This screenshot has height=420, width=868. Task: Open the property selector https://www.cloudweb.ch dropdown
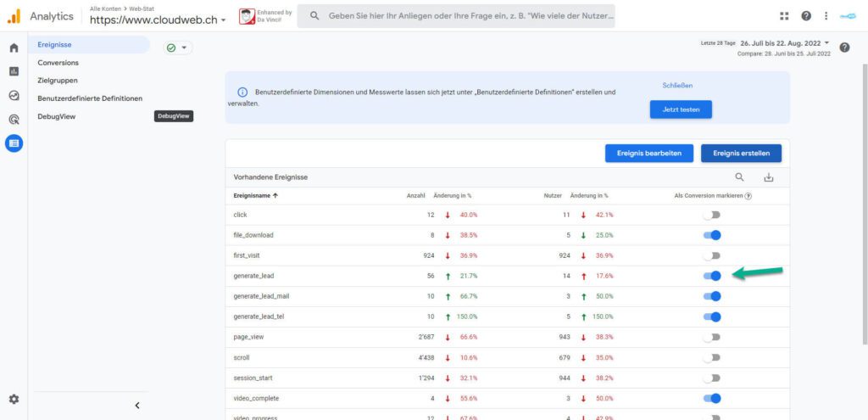pos(158,20)
